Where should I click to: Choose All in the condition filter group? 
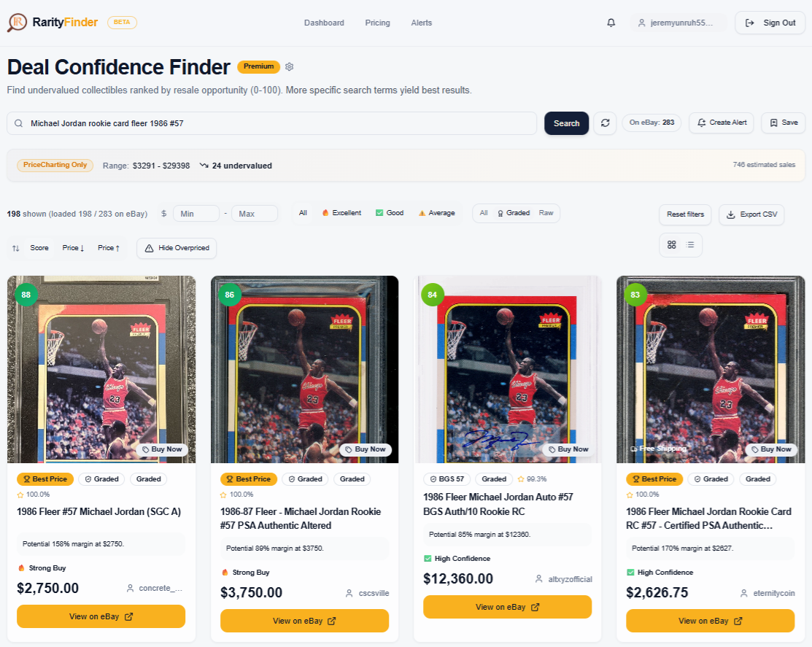click(x=302, y=213)
